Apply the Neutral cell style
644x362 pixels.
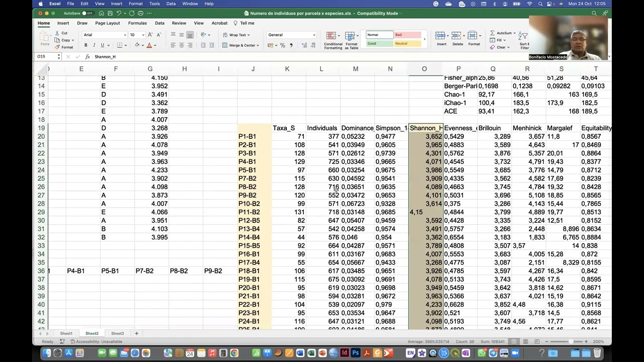coord(408,43)
